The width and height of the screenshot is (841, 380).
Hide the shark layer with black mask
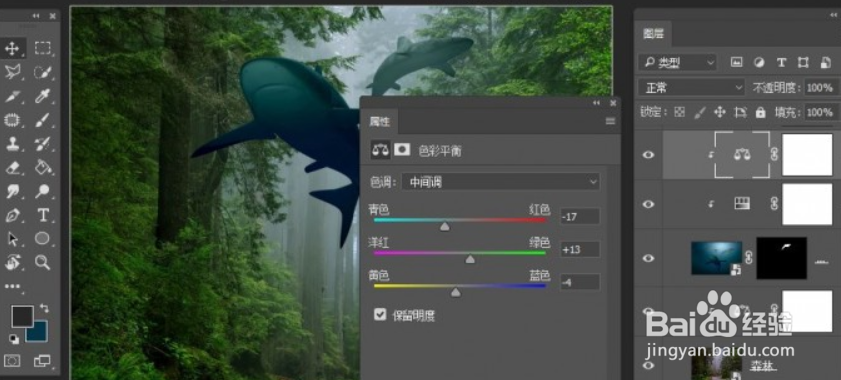[648, 258]
